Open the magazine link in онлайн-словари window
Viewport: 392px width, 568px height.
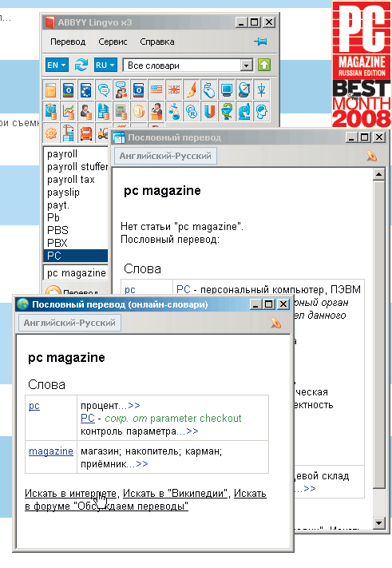coord(51,451)
